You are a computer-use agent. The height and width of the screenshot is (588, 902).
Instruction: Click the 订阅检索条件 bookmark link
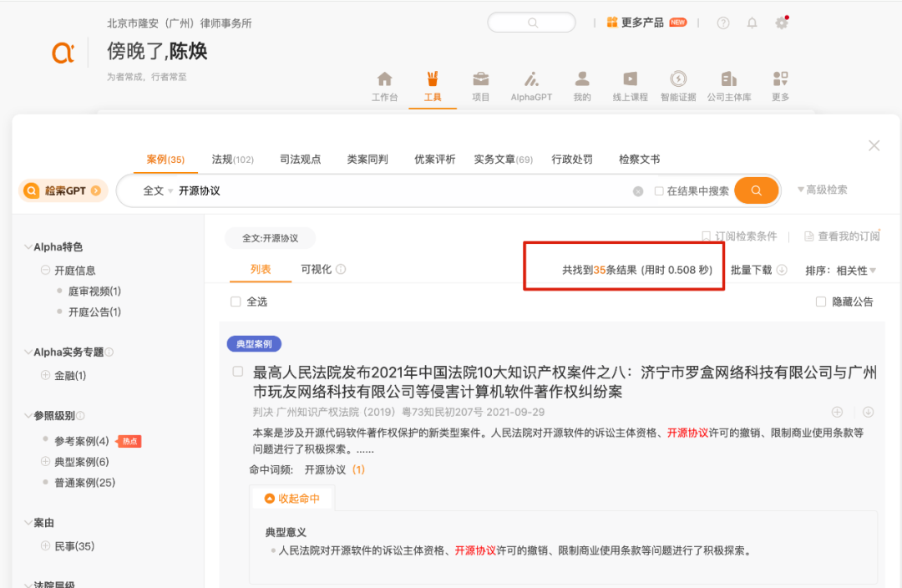pyautogui.click(x=738, y=236)
